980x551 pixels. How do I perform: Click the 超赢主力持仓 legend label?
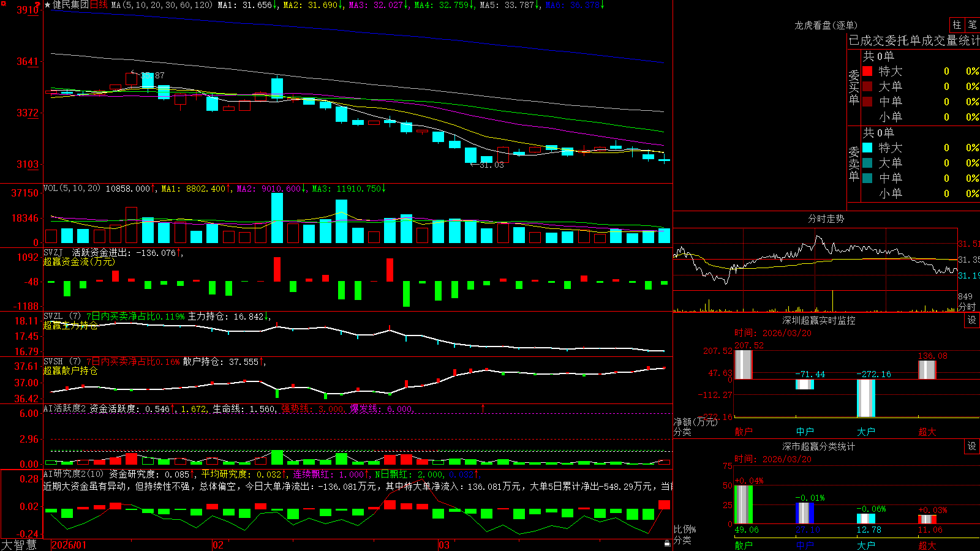tap(70, 325)
